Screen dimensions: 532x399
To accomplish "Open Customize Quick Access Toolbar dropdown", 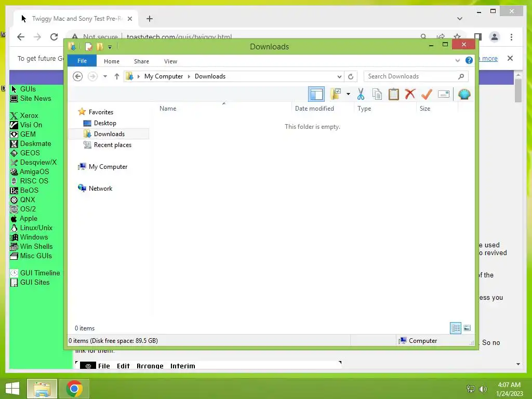I will click(110, 47).
